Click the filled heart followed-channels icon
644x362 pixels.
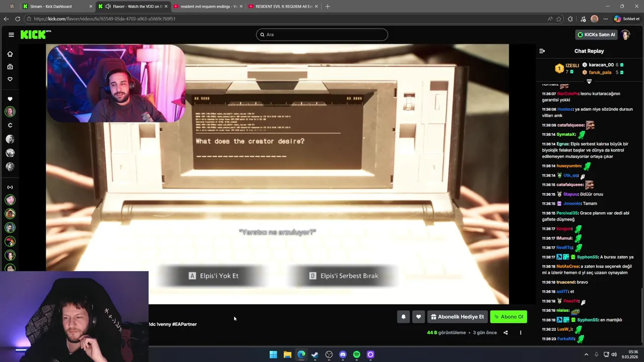[10, 99]
